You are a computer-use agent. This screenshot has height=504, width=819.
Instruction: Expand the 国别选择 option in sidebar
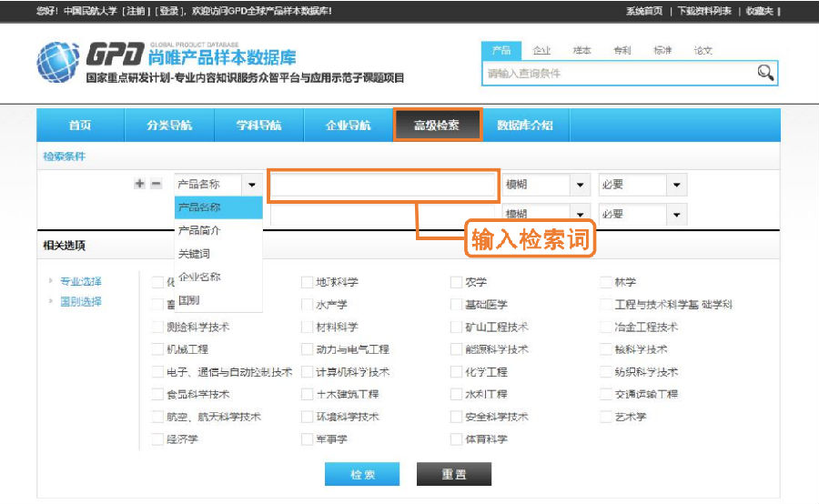click(80, 301)
